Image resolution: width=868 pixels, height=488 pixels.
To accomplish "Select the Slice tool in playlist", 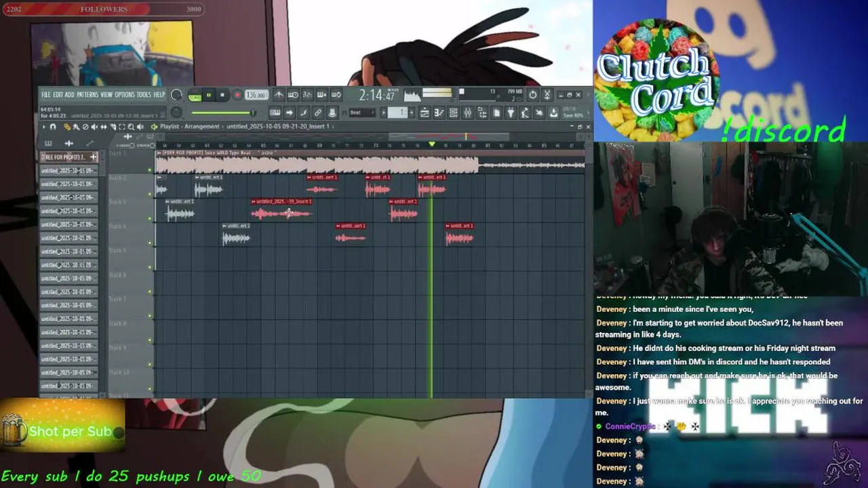I will pos(113,127).
